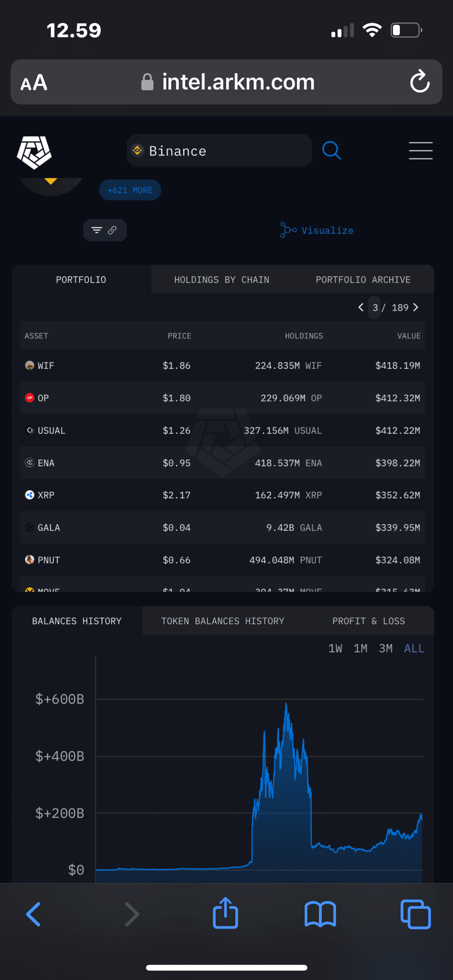Go to previous portfolio page
Image resolution: width=453 pixels, height=980 pixels.
361,307
